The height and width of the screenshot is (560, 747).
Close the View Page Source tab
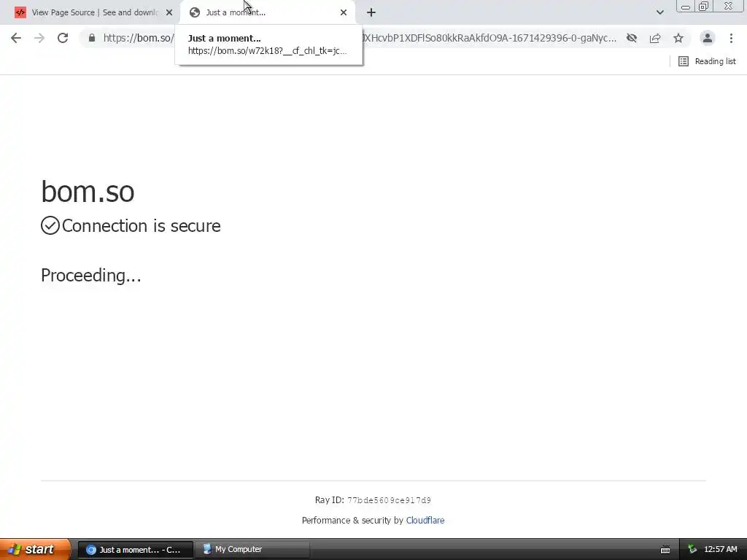(x=169, y=12)
